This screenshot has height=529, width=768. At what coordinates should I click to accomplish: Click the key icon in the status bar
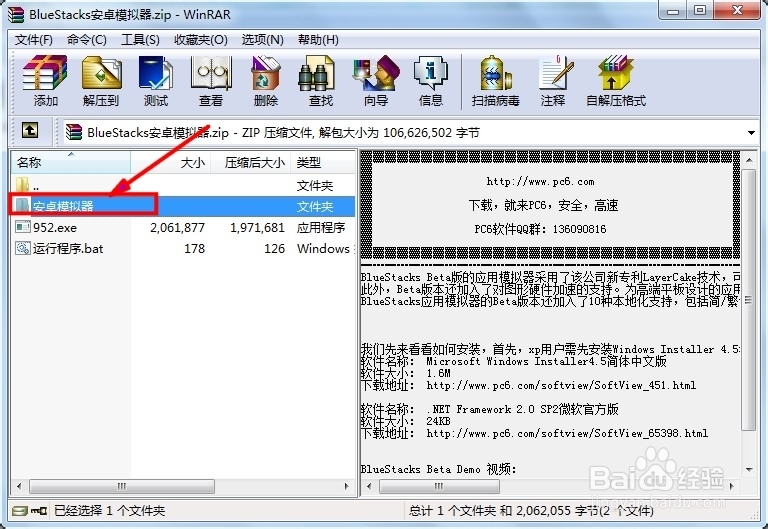pos(39,511)
